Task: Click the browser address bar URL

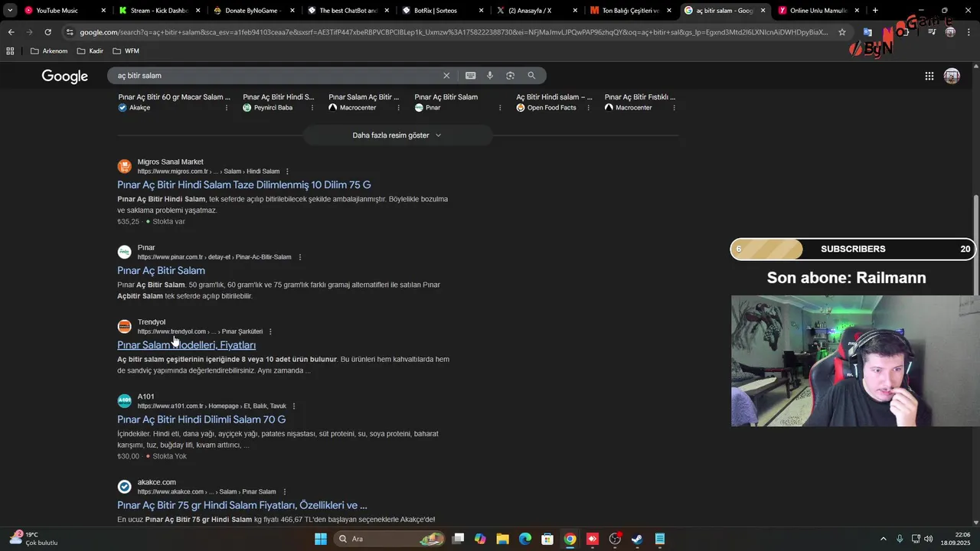Action: pos(453,32)
